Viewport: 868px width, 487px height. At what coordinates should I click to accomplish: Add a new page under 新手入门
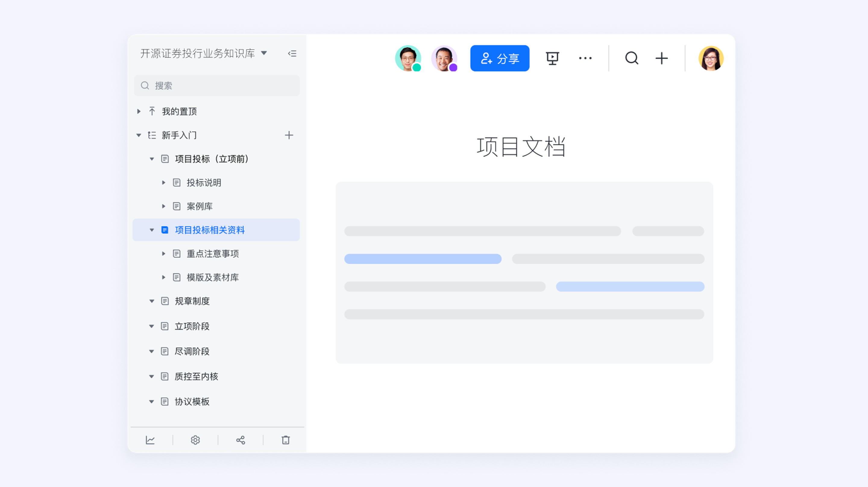pos(289,135)
